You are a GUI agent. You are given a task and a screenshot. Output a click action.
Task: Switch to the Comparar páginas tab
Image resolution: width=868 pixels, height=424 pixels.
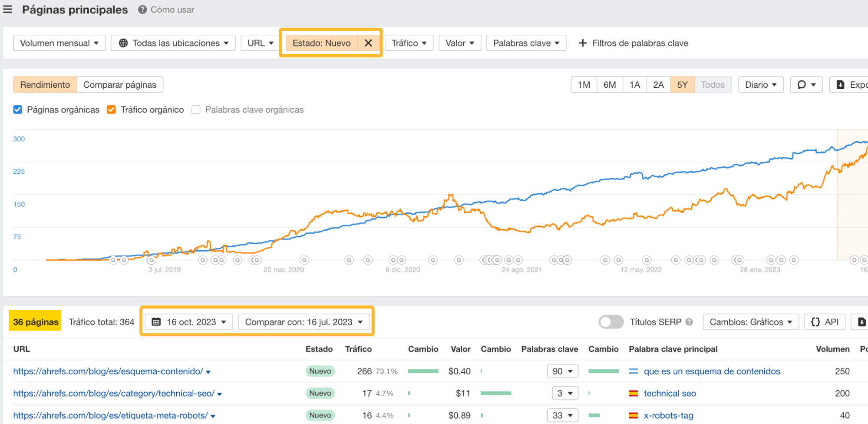[120, 84]
